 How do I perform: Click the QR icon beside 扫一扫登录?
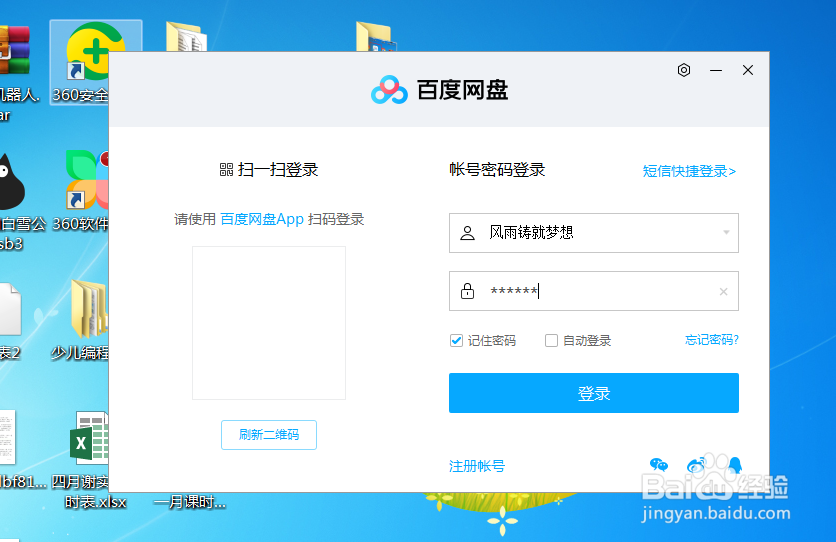pos(226,169)
